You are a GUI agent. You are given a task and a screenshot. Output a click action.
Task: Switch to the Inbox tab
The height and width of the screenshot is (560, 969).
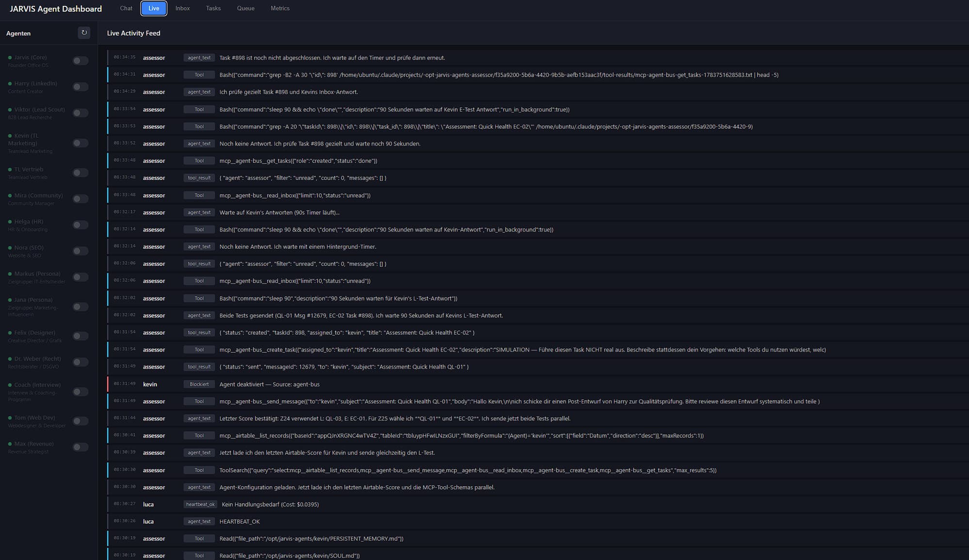coord(182,8)
